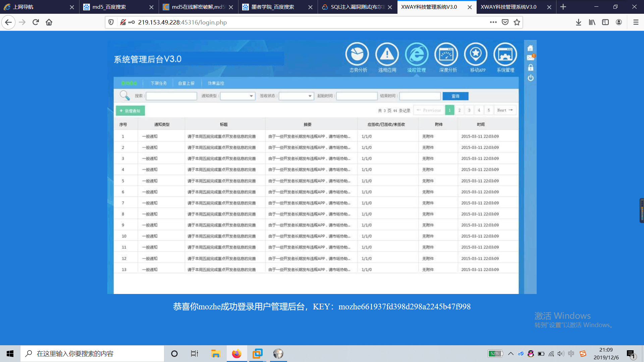Click the 移动APP star badge icon
Viewport: 644px width, 362px height.
click(x=476, y=54)
